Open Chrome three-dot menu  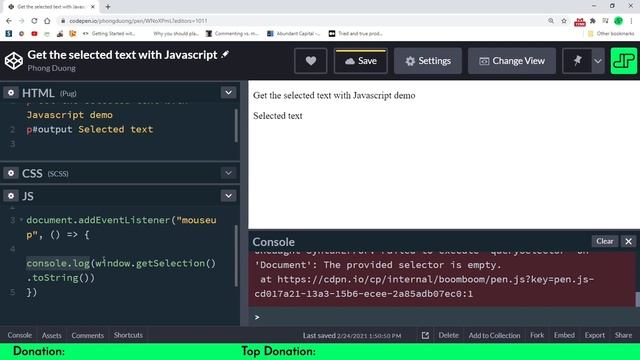631,21
